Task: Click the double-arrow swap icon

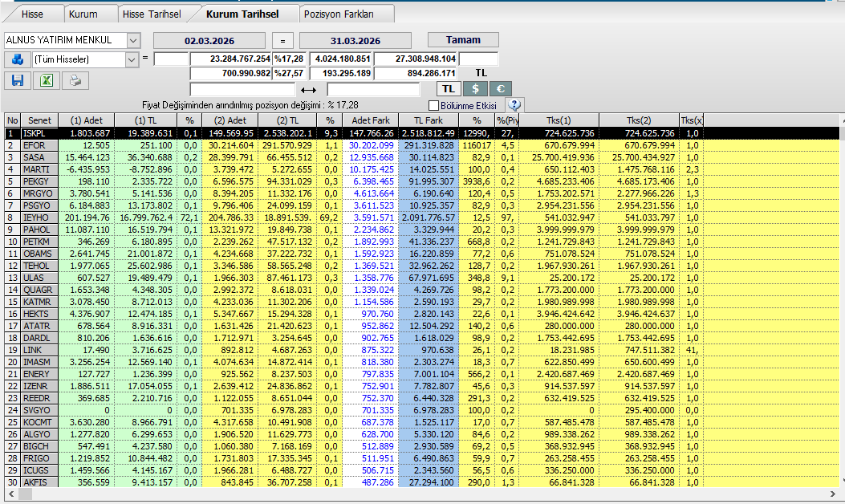Action: (x=308, y=90)
